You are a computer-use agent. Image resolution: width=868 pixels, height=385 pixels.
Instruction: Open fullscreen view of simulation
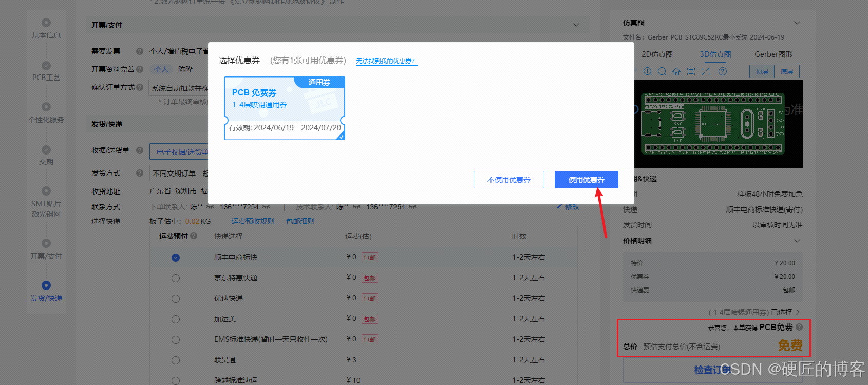pos(706,71)
